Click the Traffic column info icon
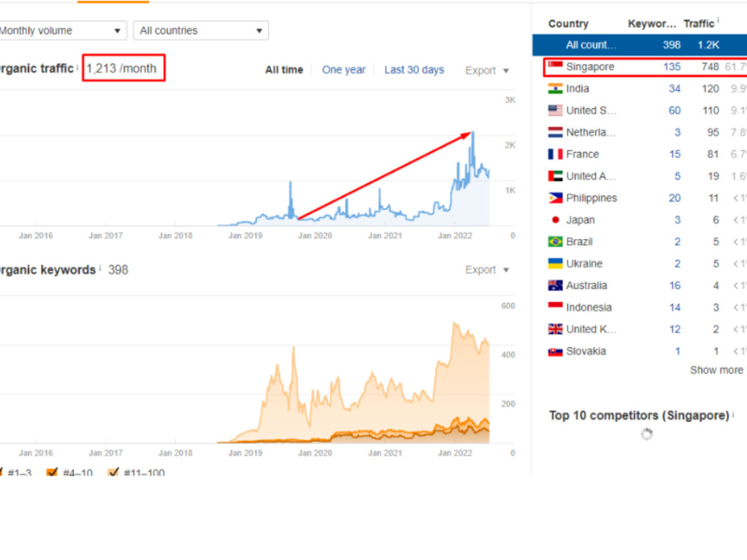 click(718, 20)
